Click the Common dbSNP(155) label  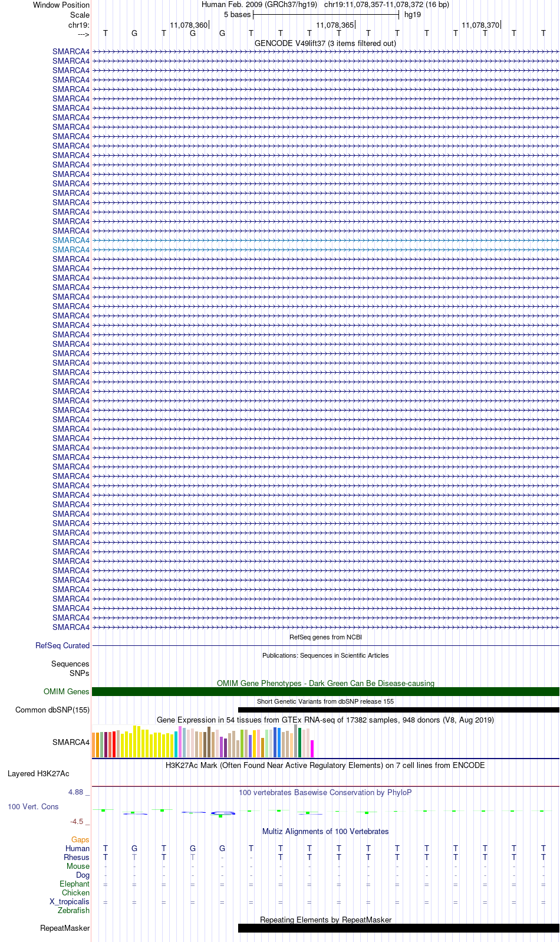pyautogui.click(x=52, y=710)
